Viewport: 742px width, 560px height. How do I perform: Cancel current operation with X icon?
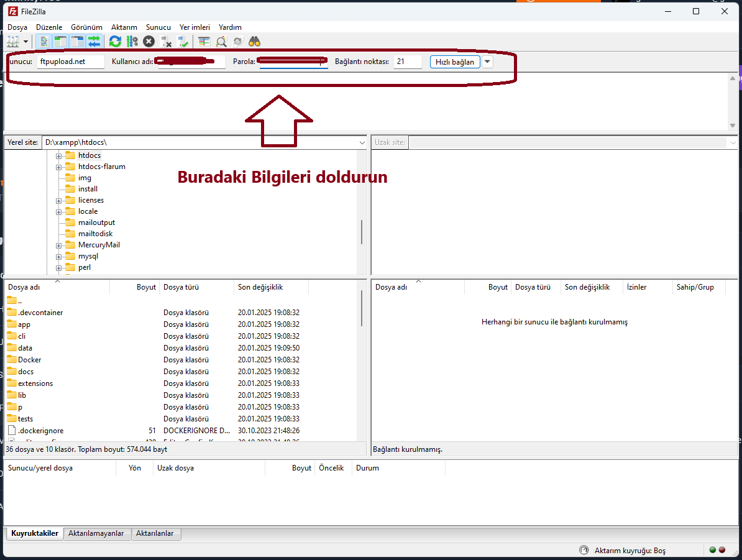[149, 42]
